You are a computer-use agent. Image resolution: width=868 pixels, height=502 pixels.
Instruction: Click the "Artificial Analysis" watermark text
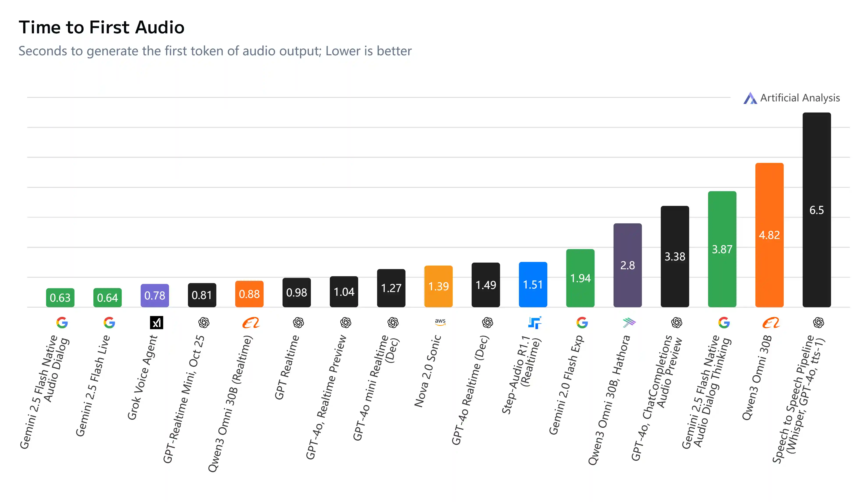[800, 98]
